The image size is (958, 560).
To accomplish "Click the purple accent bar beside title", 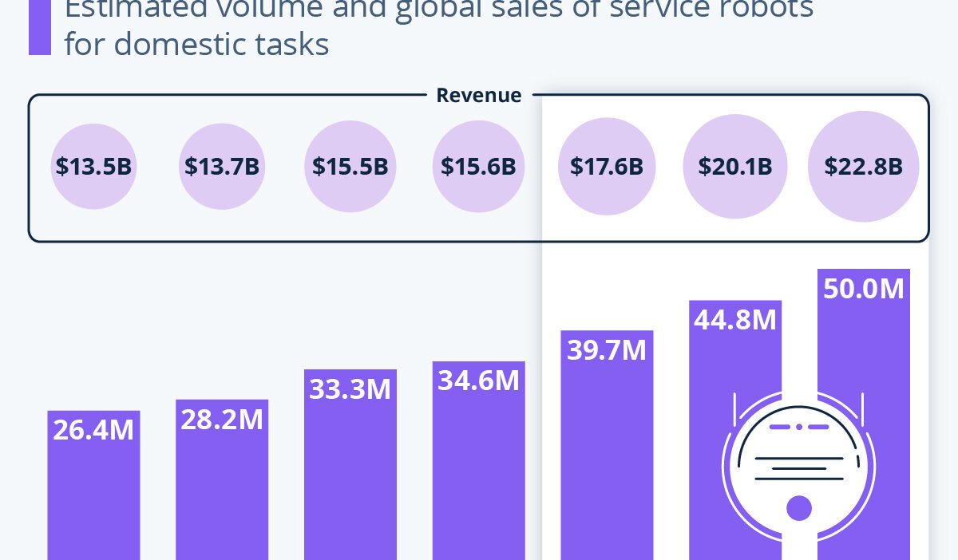I will pos(40,27).
